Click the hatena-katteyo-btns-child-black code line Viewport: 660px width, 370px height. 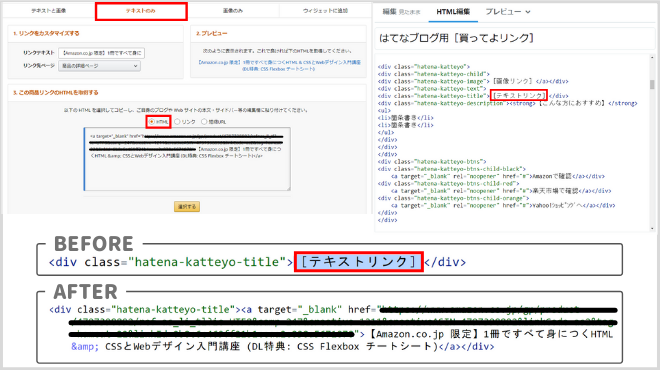(x=452, y=169)
